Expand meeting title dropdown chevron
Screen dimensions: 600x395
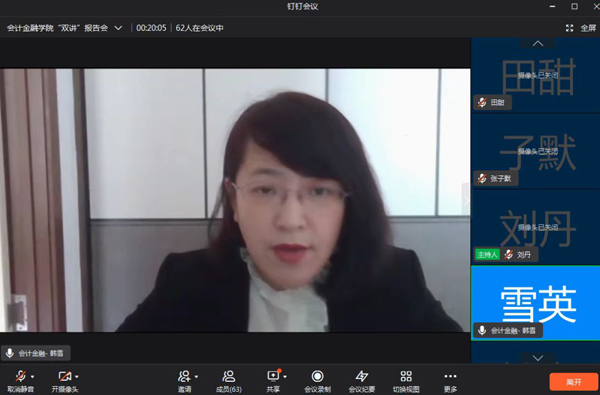[x=118, y=28]
